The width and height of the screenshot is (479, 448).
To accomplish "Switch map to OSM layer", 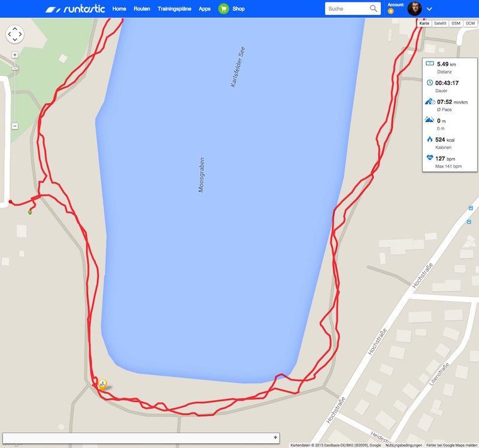I will [x=456, y=23].
